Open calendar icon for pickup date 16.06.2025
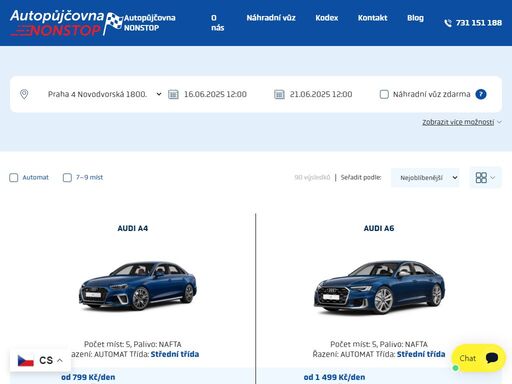512x384 pixels. click(173, 94)
